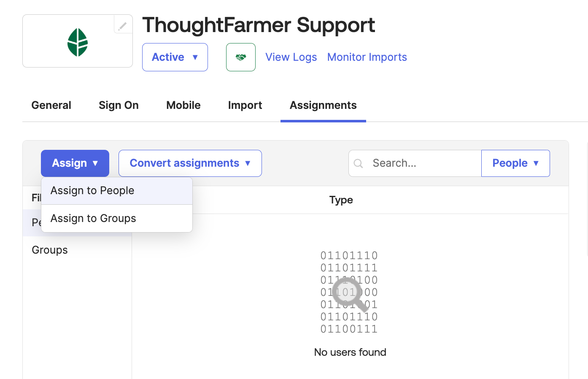Choose Assign to Groups menu item

click(117, 219)
